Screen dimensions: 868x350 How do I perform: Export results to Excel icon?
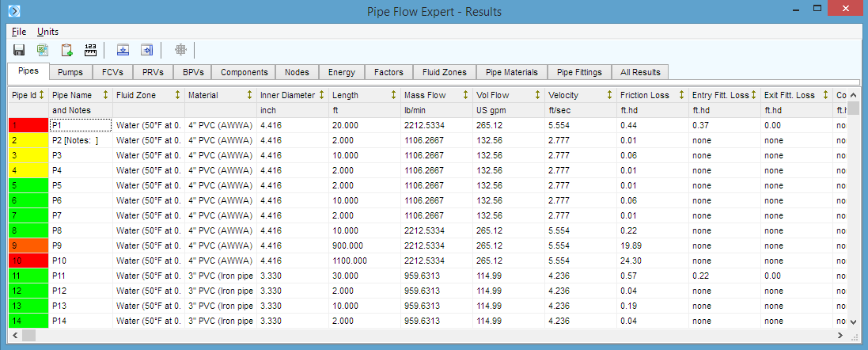coord(43,50)
